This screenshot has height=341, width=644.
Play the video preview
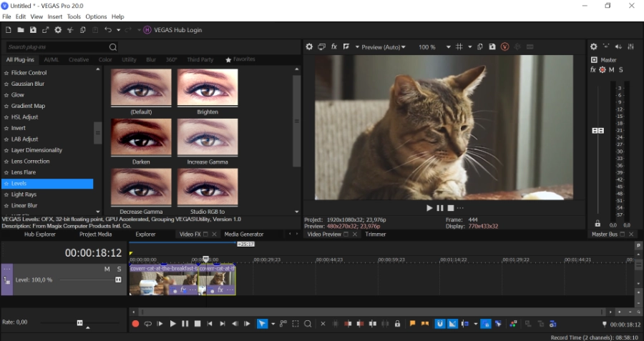coord(429,208)
